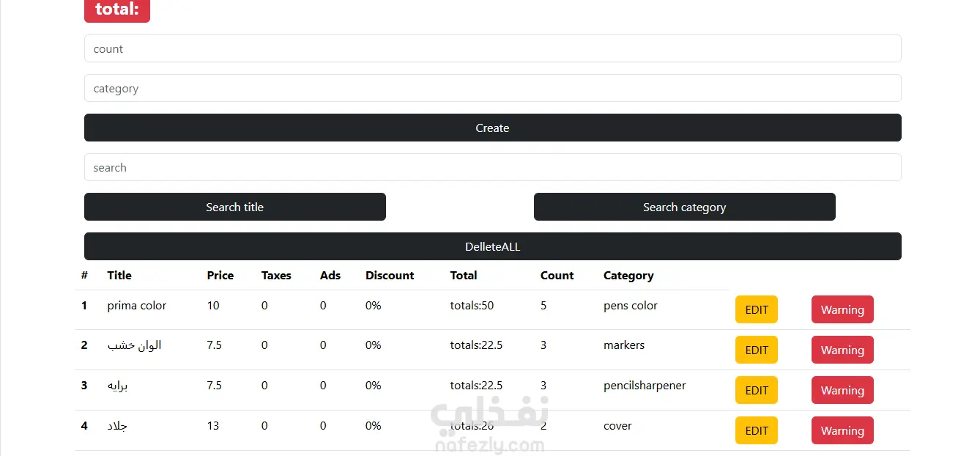Click Warning button for prima color
The width and height of the screenshot is (980, 456).
[842, 310]
